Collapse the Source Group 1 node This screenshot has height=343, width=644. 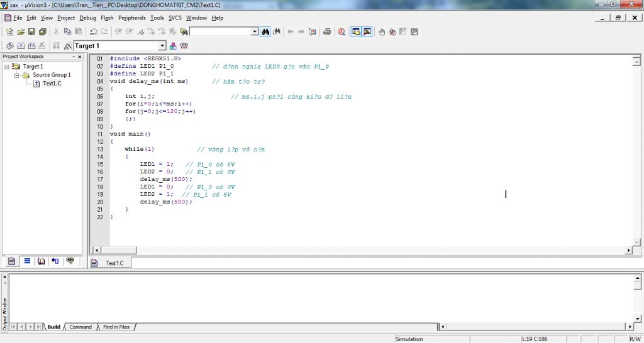(17, 75)
